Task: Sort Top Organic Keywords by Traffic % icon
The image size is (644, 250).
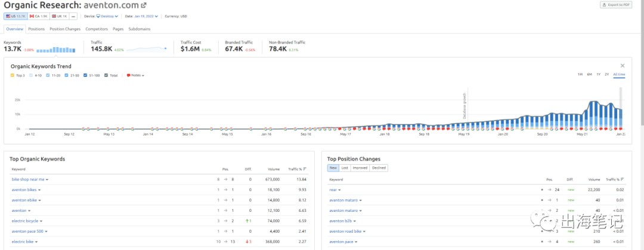Action: [x=305, y=169]
